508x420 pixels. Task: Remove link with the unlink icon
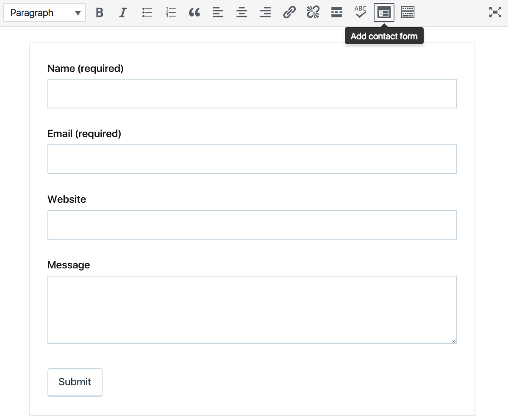[x=313, y=13]
